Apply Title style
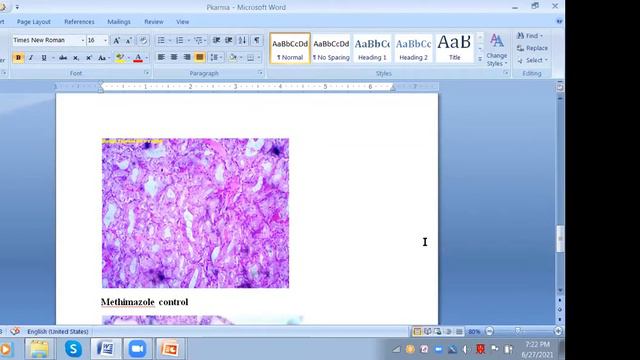 point(455,48)
